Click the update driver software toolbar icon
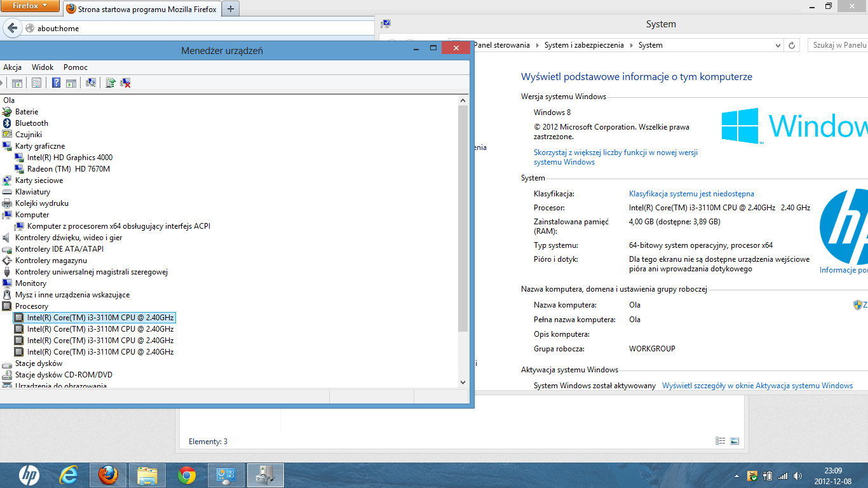 pyautogui.click(x=111, y=83)
